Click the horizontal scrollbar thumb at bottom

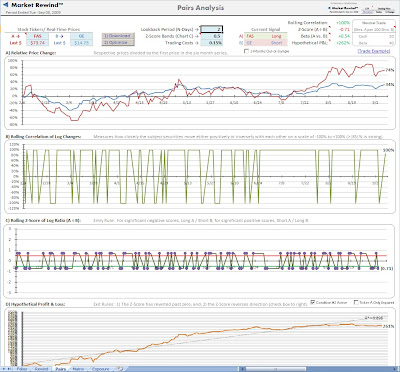[x=275, y=369]
